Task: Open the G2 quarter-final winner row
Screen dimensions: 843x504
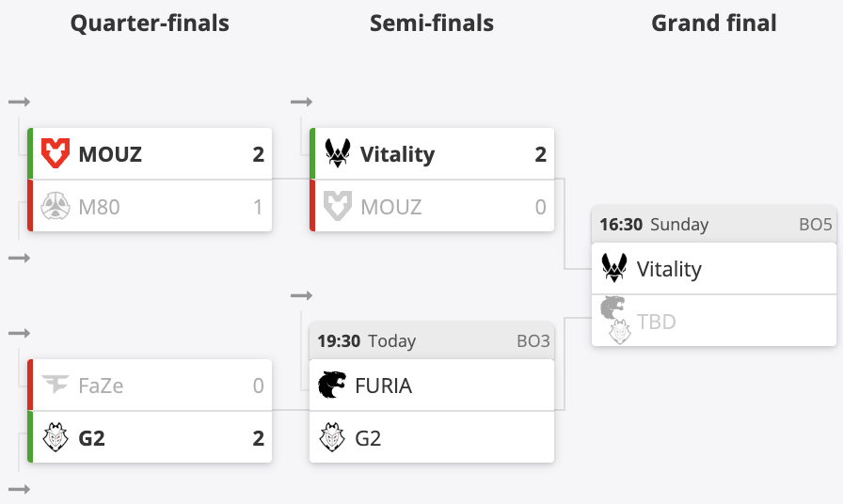Action: pyautogui.click(x=150, y=437)
